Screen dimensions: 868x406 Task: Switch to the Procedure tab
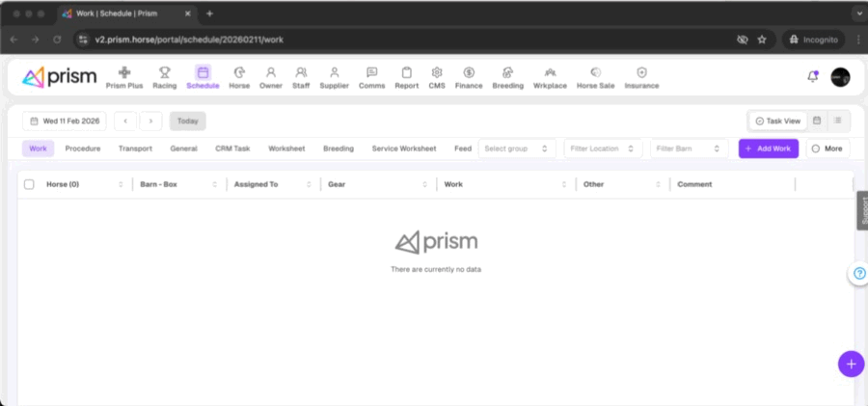tap(83, 149)
